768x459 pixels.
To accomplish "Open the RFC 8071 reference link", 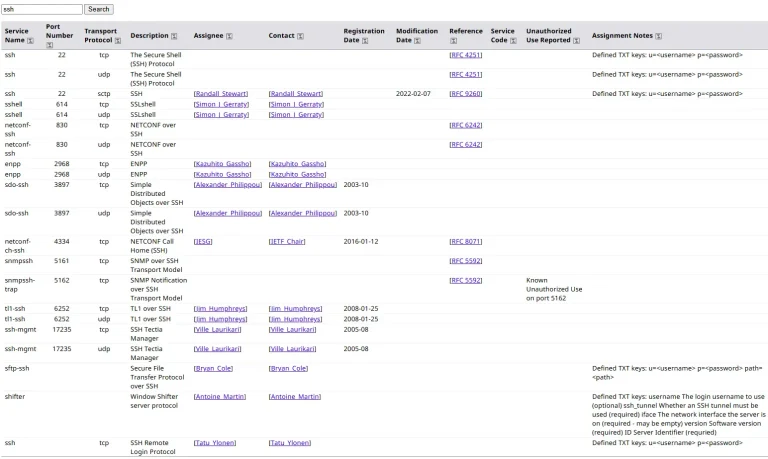I will tap(466, 242).
